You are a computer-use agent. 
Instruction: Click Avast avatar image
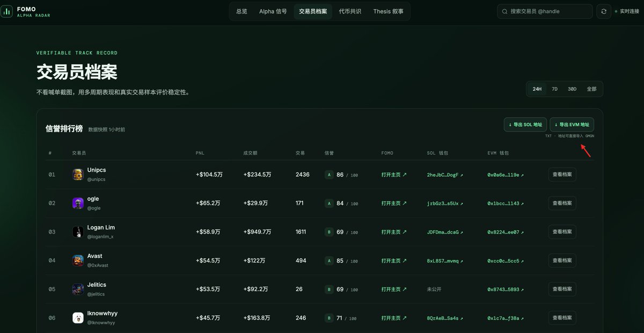click(78, 260)
